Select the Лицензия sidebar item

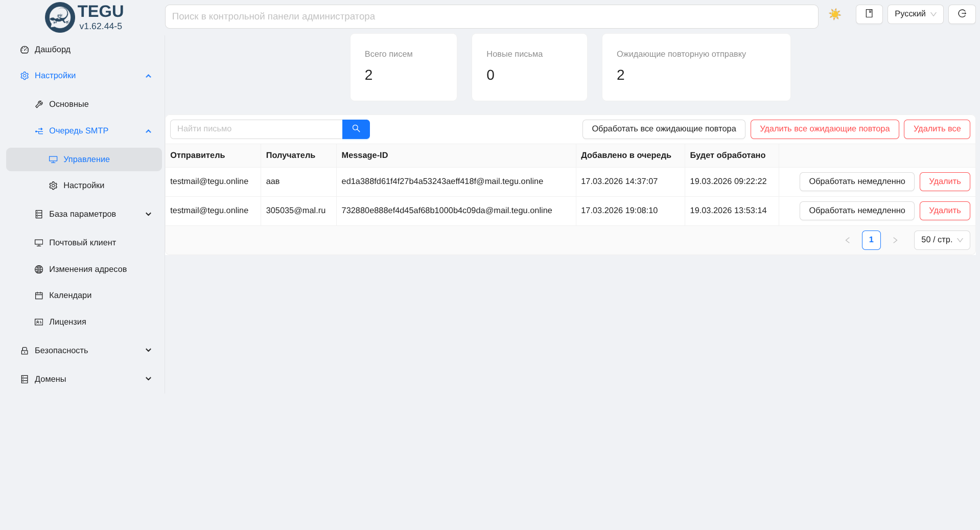[x=67, y=322]
